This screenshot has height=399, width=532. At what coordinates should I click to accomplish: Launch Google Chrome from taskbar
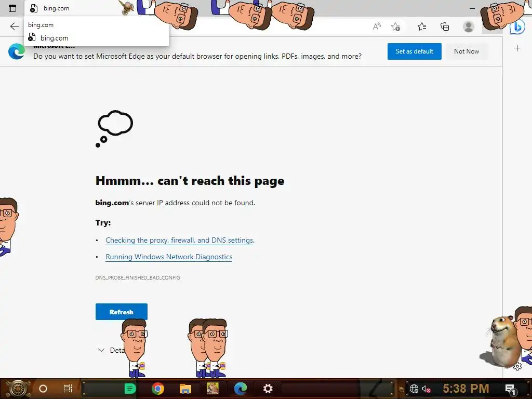click(158, 389)
